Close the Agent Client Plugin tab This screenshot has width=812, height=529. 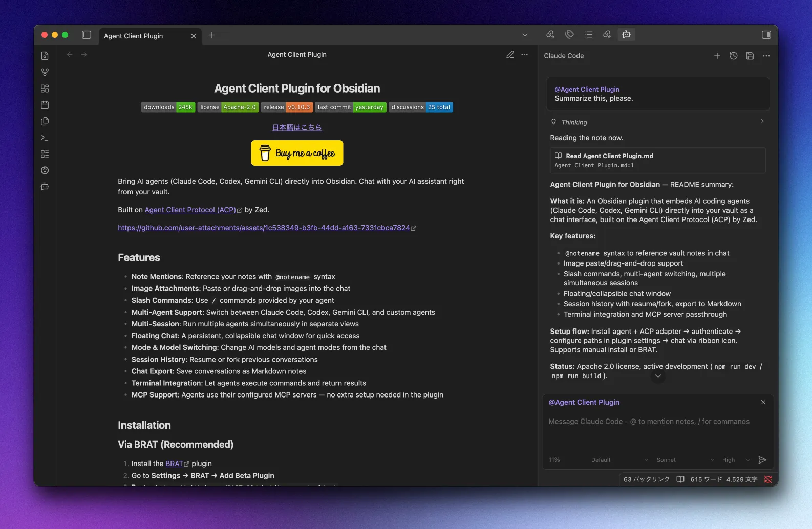(x=194, y=36)
